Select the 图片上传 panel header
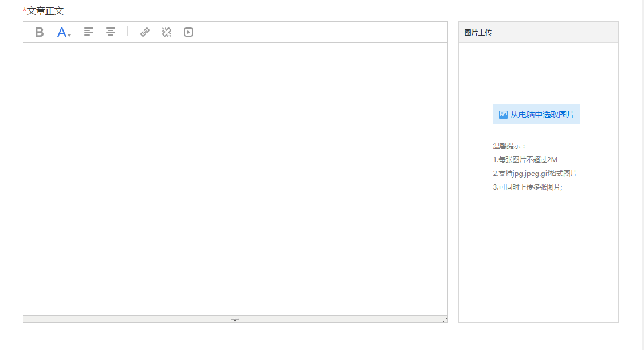644x350 pixels. (478, 33)
